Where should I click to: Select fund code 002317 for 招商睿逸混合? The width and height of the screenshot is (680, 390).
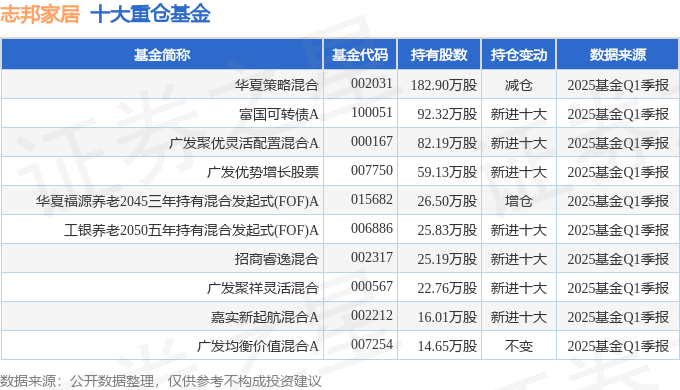[x=372, y=257]
